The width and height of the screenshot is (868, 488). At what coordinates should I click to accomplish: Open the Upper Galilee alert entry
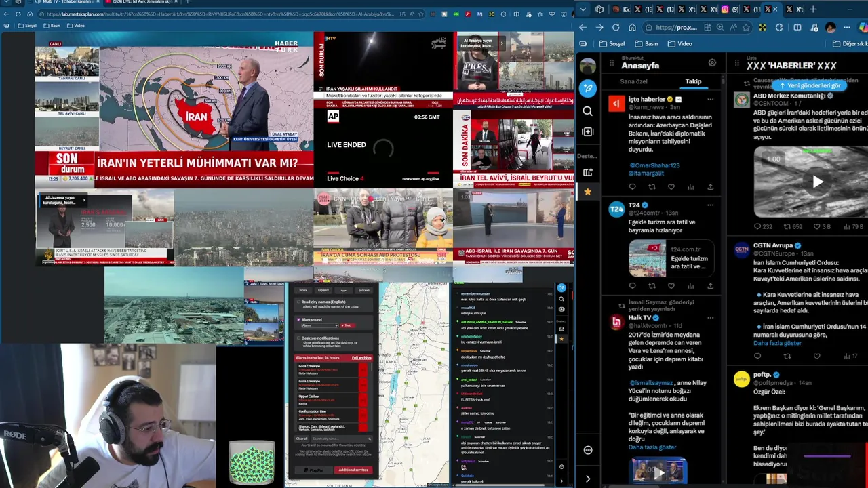[332, 400]
